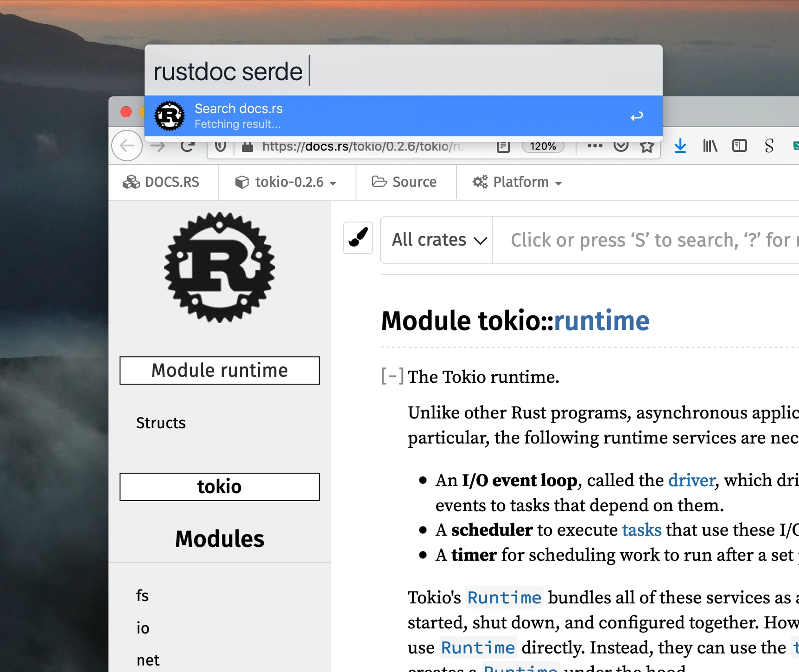
Task: Collapse the docs with the [-] toggle
Action: point(393,377)
